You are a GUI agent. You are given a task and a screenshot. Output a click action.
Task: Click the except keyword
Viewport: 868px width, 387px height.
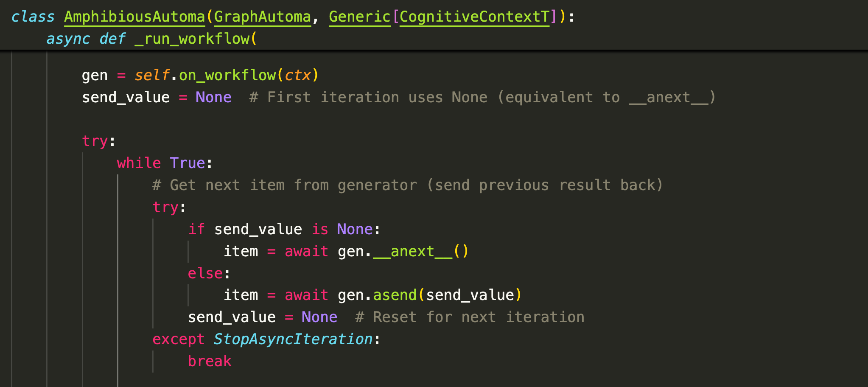[178, 339]
